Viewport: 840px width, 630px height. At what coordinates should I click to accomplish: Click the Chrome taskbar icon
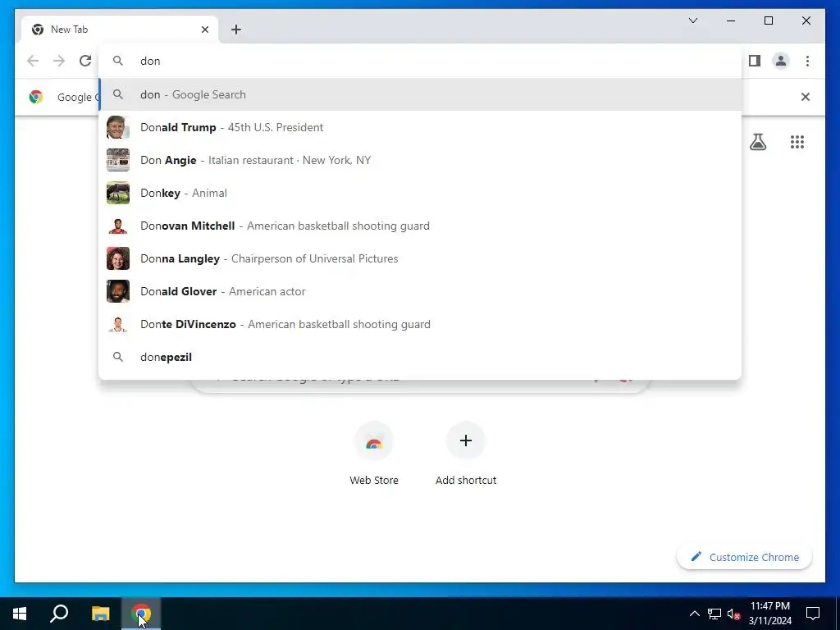[141, 614]
